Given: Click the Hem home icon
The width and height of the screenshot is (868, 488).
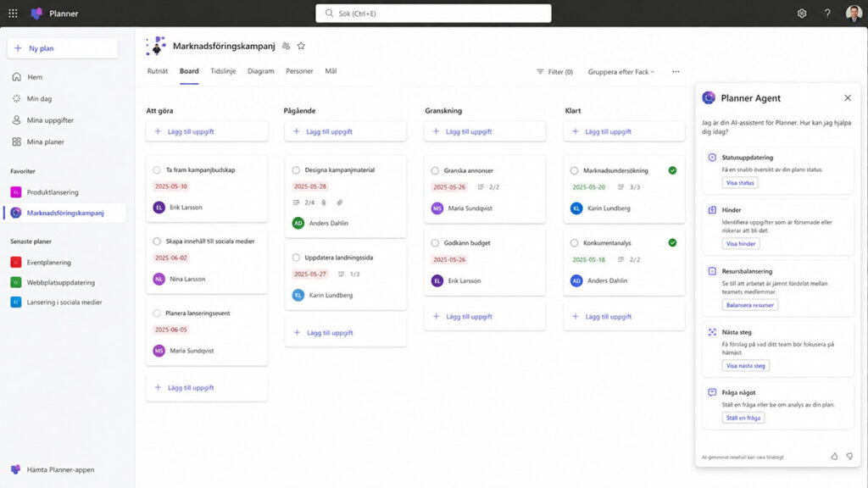Looking at the screenshot, I should pyautogui.click(x=17, y=77).
